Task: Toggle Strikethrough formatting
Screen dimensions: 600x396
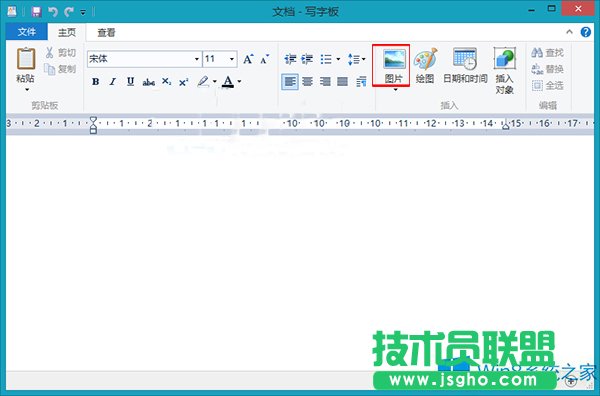Action: (x=148, y=81)
